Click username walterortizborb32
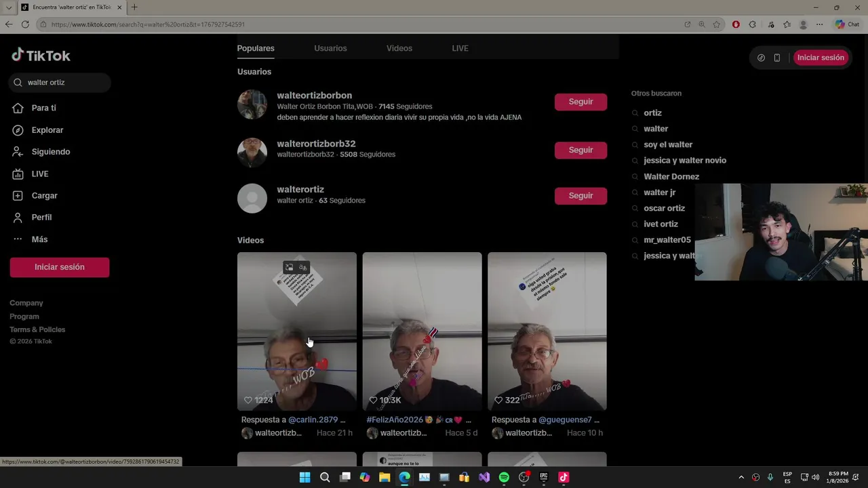The width and height of the screenshot is (868, 488). pyautogui.click(x=316, y=144)
